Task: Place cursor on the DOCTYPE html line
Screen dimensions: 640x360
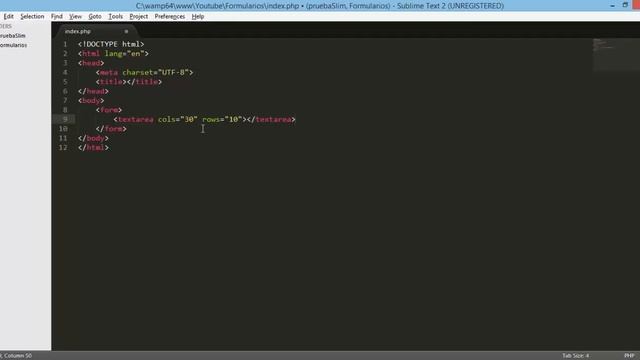Action: [x=111, y=44]
